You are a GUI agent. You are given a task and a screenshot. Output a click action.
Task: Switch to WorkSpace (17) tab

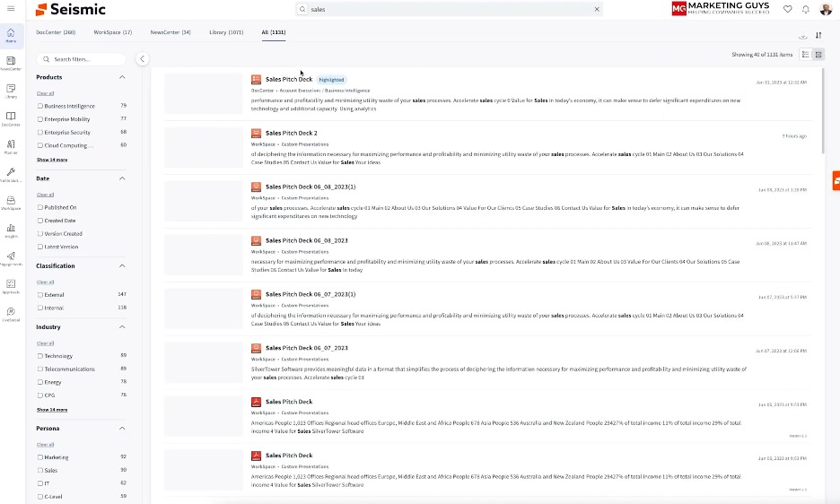point(112,32)
